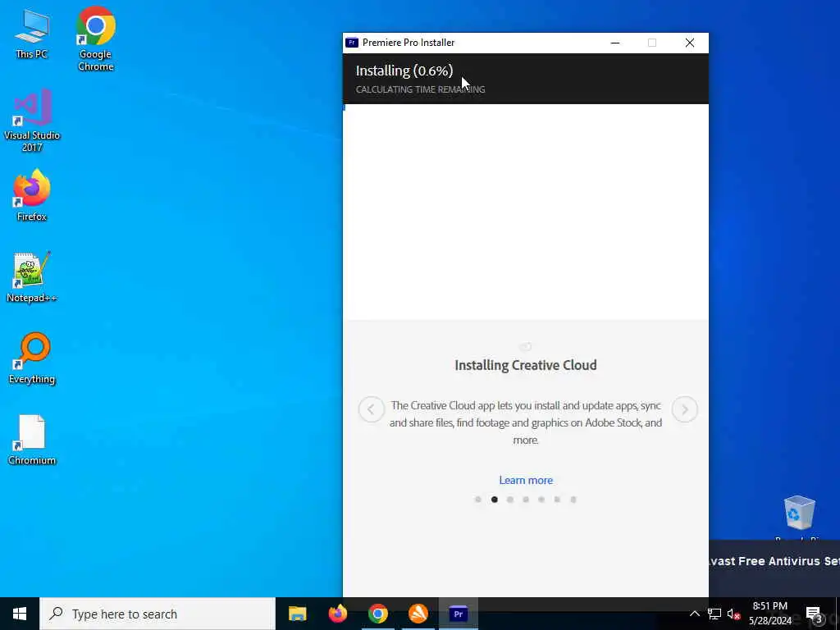Open the Learn more link
The width and height of the screenshot is (840, 630).
[526, 480]
